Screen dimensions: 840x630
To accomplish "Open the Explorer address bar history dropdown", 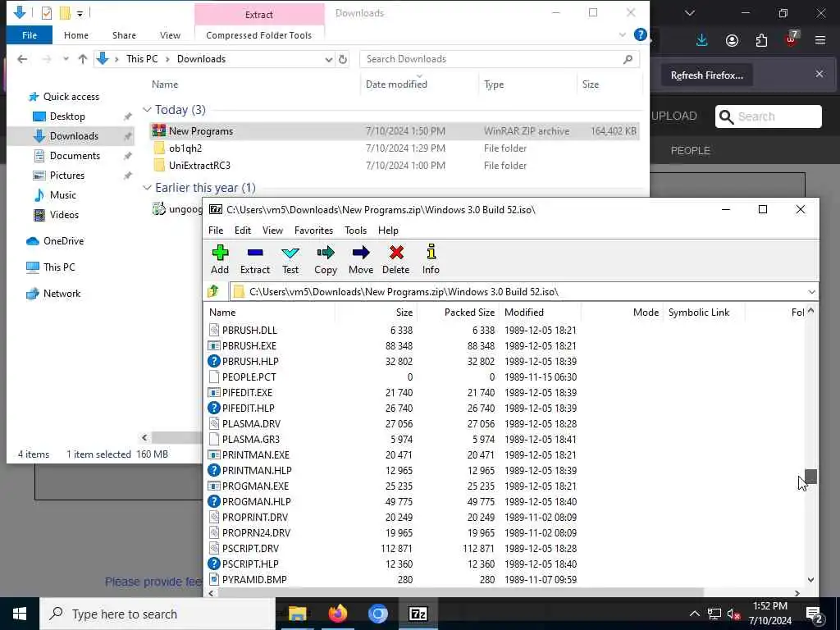I will point(328,59).
